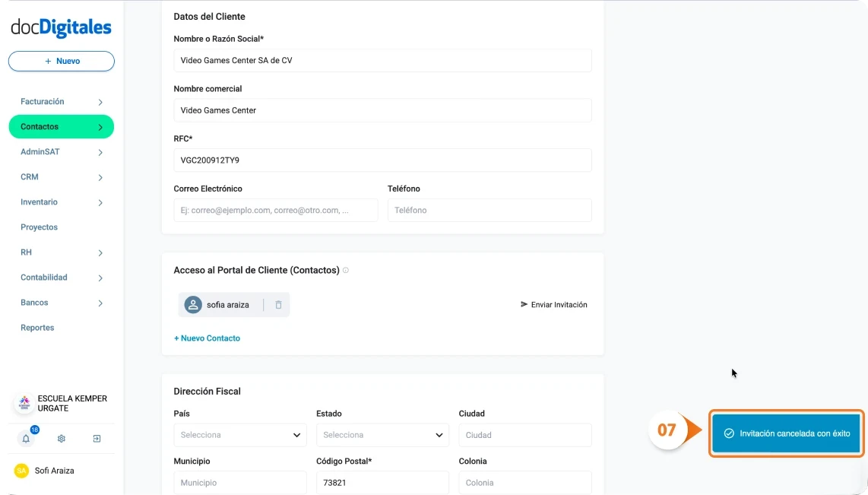The image size is (868, 495).
Task: Click the Nuevo button
Action: coord(61,60)
